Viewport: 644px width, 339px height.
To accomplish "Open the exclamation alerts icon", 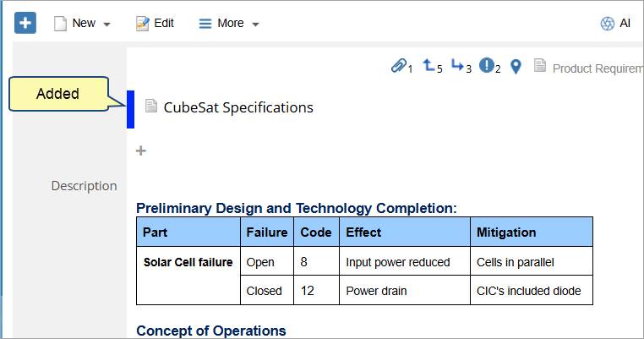I will 487,66.
